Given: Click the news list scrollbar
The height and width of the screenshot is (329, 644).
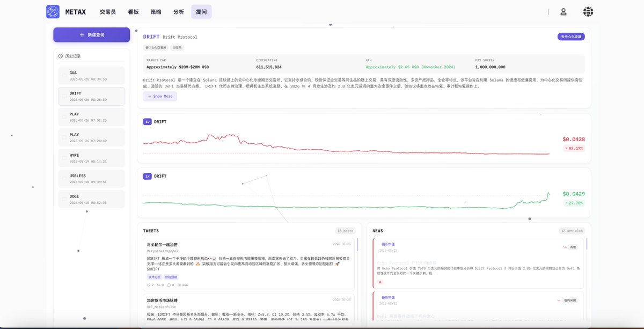Looking at the screenshot, I should 587,244.
